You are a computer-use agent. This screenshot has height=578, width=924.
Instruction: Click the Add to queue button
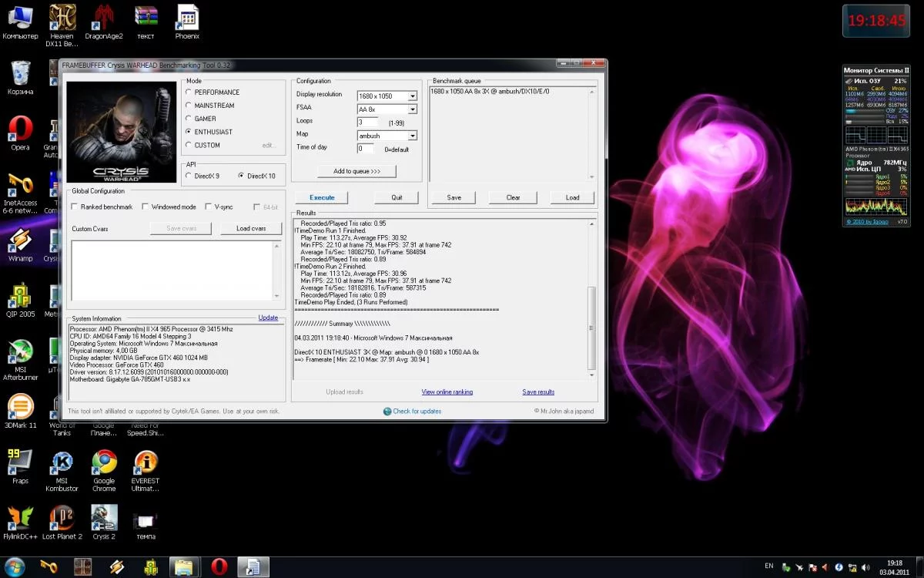point(357,171)
